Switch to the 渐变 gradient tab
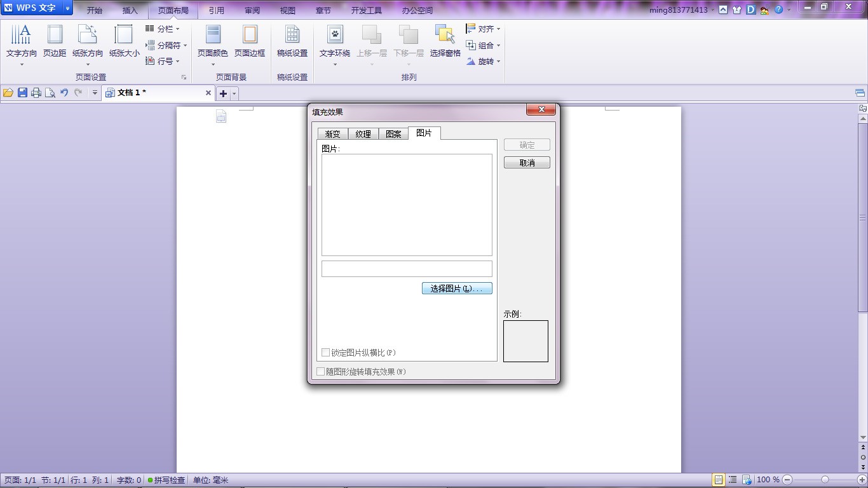The height and width of the screenshot is (488, 868). (x=333, y=134)
